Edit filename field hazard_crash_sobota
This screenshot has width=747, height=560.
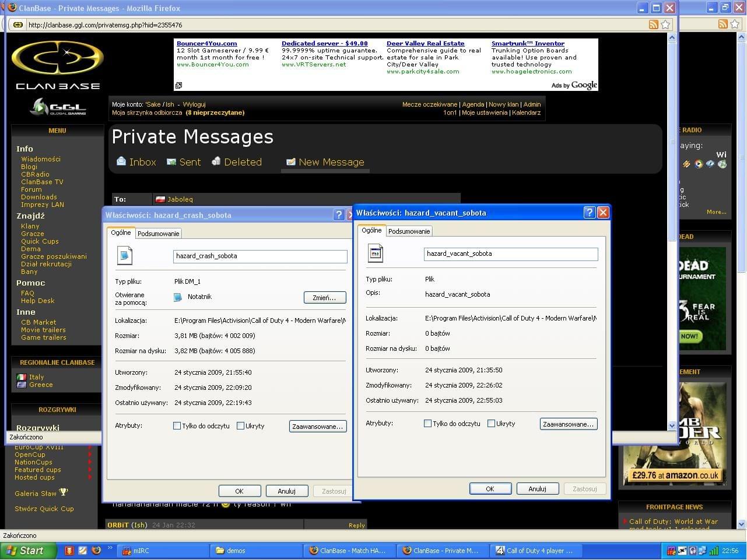click(x=260, y=256)
